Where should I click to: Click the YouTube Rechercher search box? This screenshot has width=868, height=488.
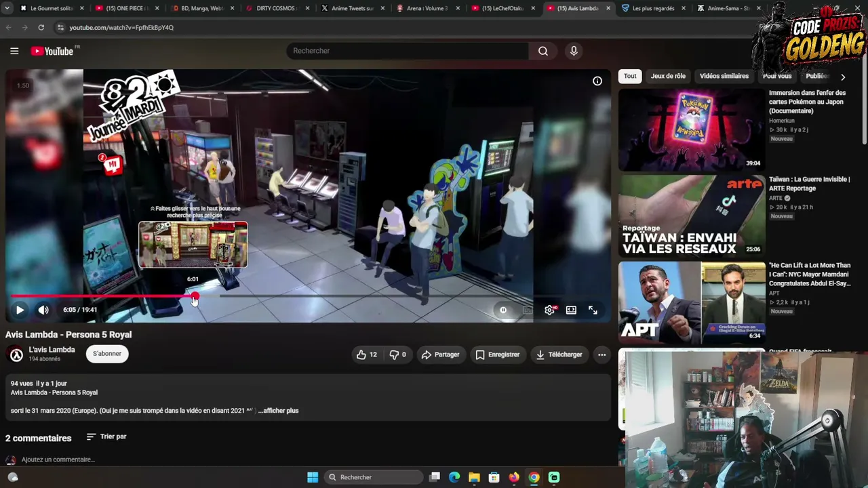pyautogui.click(x=408, y=51)
